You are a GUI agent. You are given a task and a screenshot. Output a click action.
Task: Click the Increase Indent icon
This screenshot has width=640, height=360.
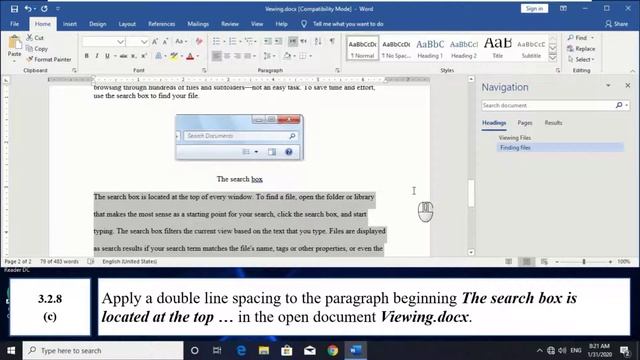[278, 41]
